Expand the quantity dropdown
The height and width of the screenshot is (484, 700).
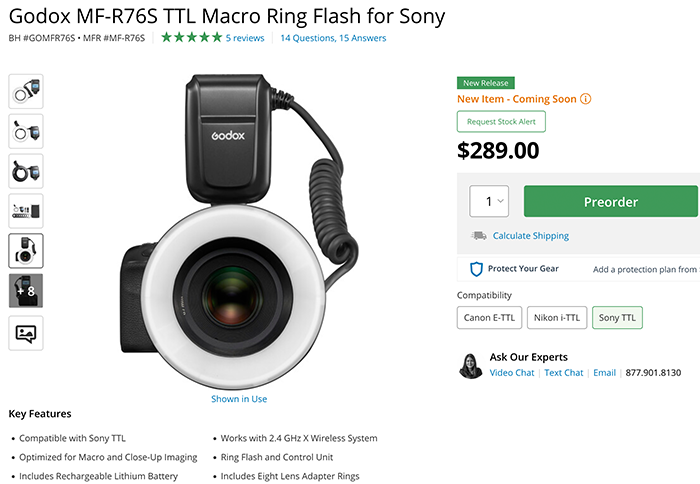pyautogui.click(x=489, y=201)
